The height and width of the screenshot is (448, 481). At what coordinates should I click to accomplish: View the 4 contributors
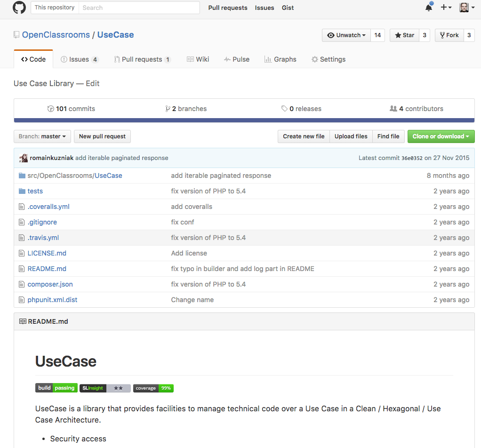click(417, 109)
